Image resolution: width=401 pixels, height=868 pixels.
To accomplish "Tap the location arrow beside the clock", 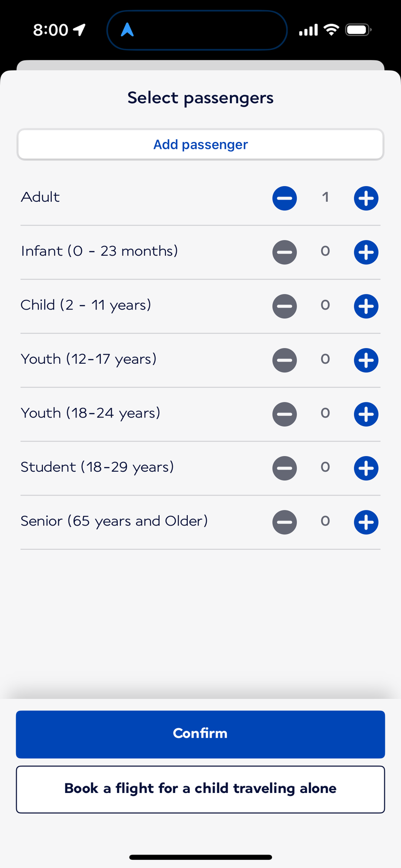I will click(79, 30).
